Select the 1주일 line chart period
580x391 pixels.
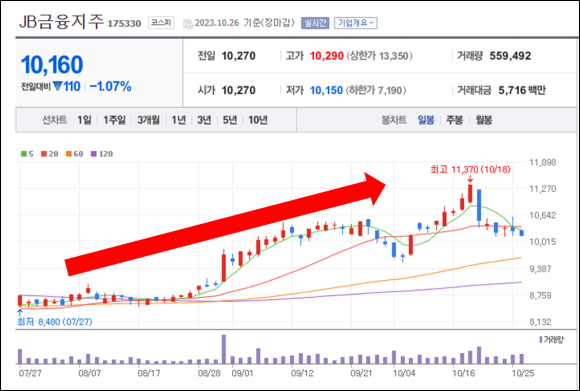[114, 120]
